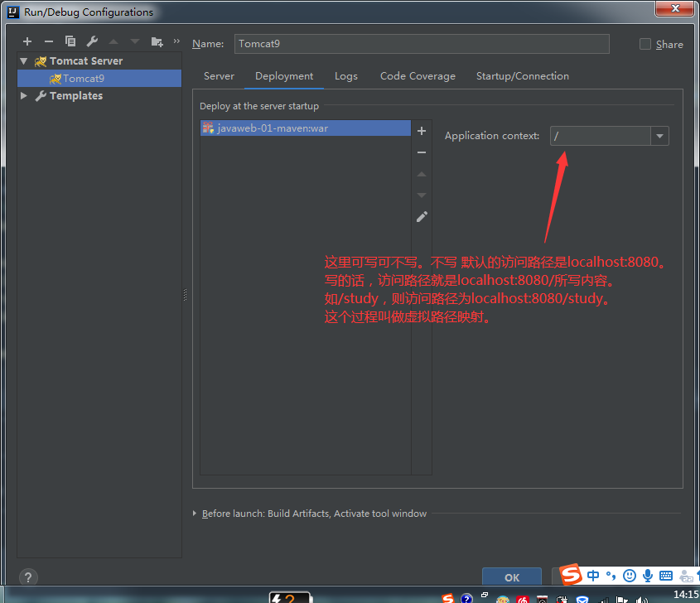This screenshot has height=603, width=700.
Task: Open Sogou soft keyboard icon
Action: click(666, 576)
